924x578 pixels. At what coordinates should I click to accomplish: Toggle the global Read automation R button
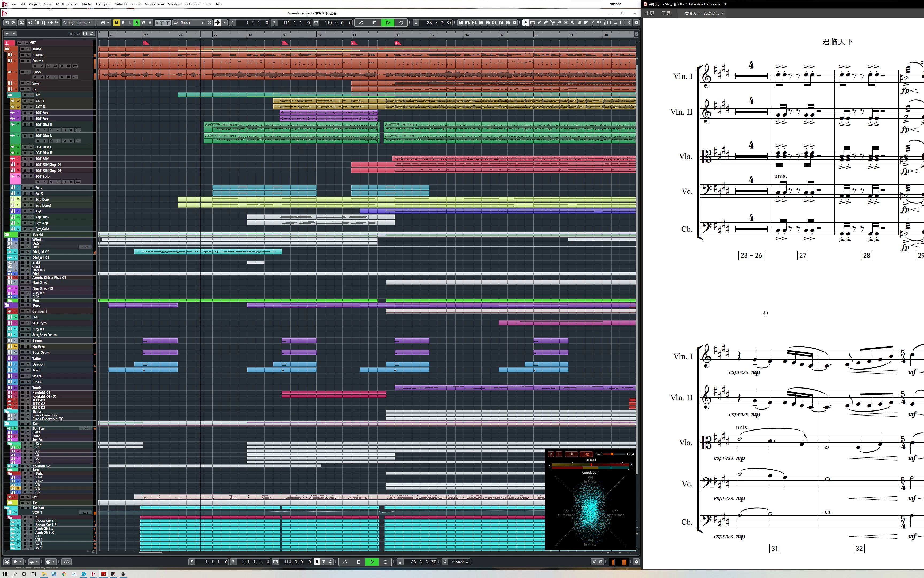pos(136,22)
